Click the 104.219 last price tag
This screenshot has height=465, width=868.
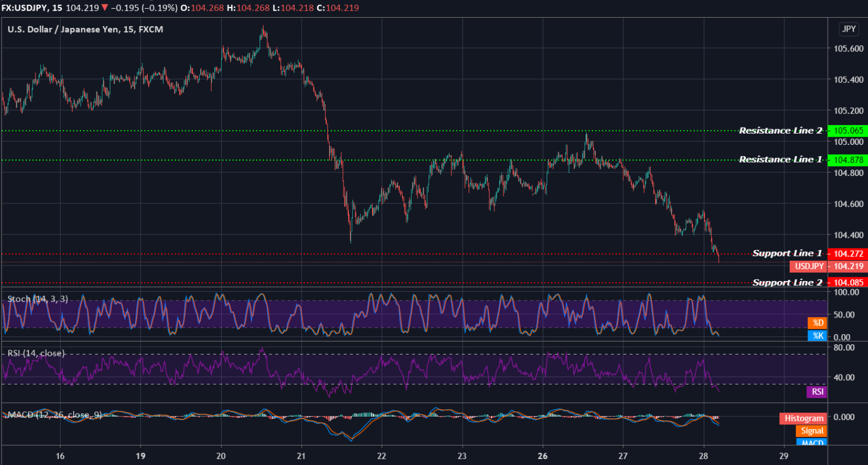[848, 267]
